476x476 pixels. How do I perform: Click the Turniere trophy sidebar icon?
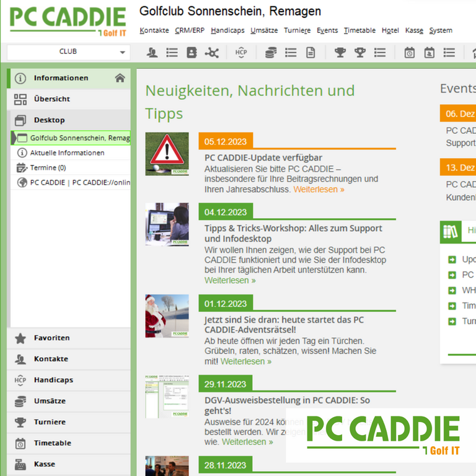20,422
